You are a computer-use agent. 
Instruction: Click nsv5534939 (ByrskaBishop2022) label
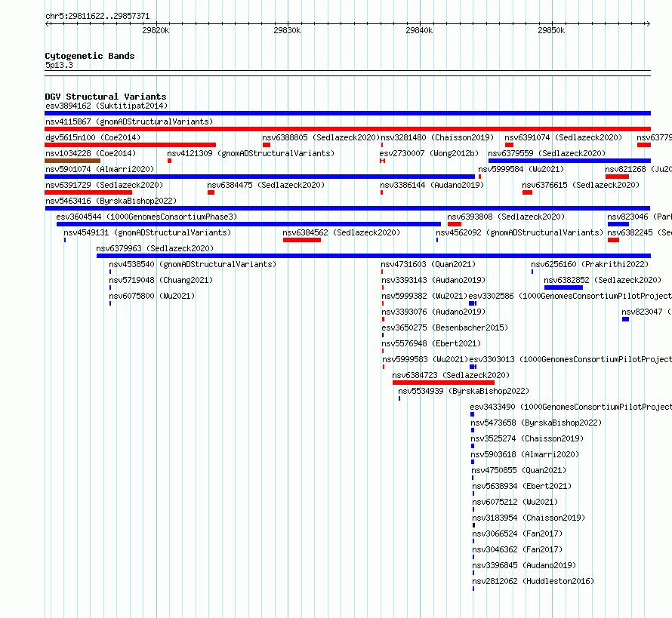[464, 391]
